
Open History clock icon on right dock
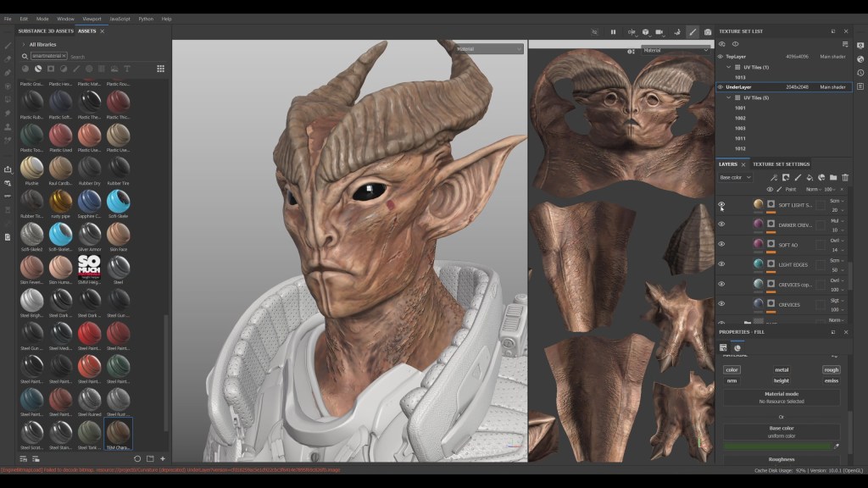(860, 73)
